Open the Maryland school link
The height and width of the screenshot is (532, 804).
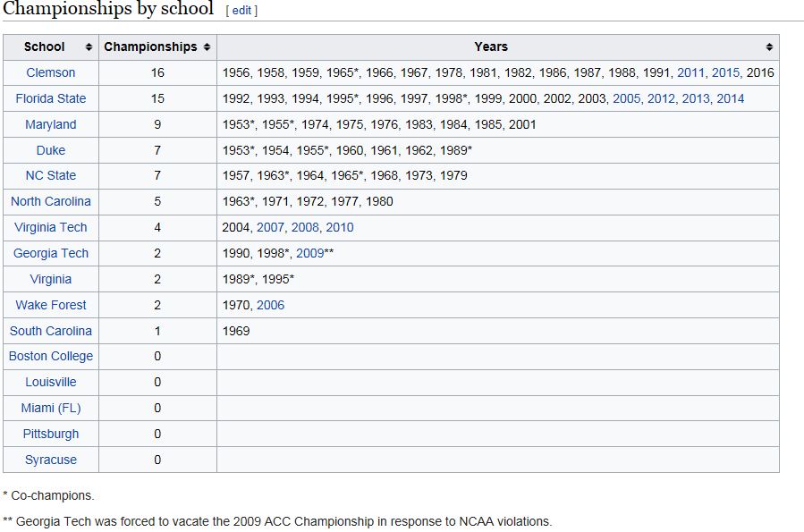[x=51, y=124]
